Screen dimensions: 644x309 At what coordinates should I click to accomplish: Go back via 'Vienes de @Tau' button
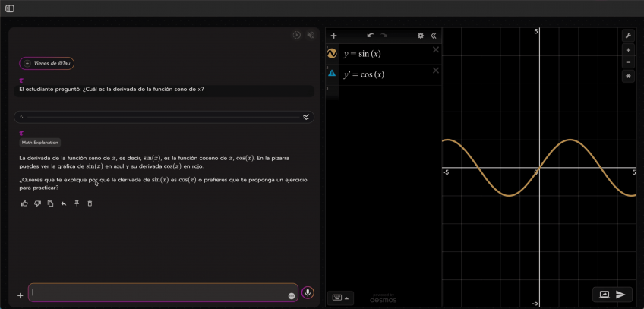47,64
